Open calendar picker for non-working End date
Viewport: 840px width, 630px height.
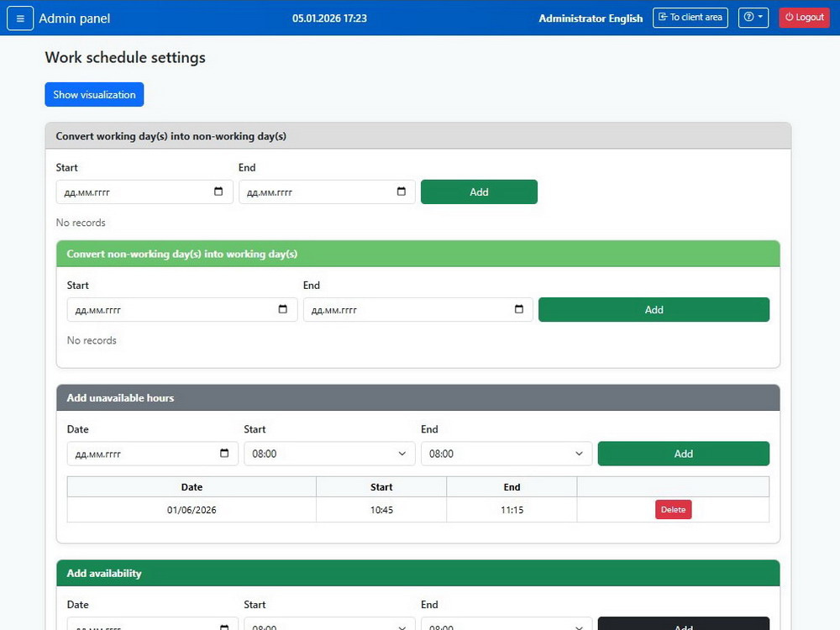(x=402, y=192)
